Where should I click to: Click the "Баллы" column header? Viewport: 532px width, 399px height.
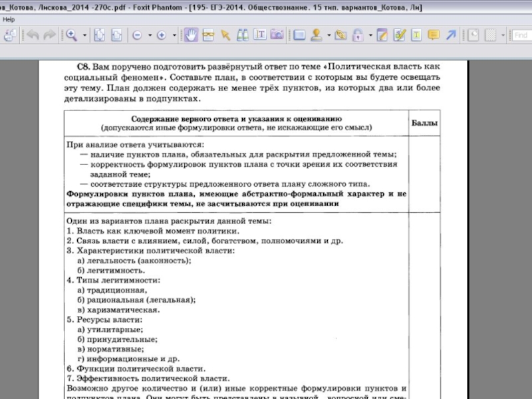[x=424, y=123]
